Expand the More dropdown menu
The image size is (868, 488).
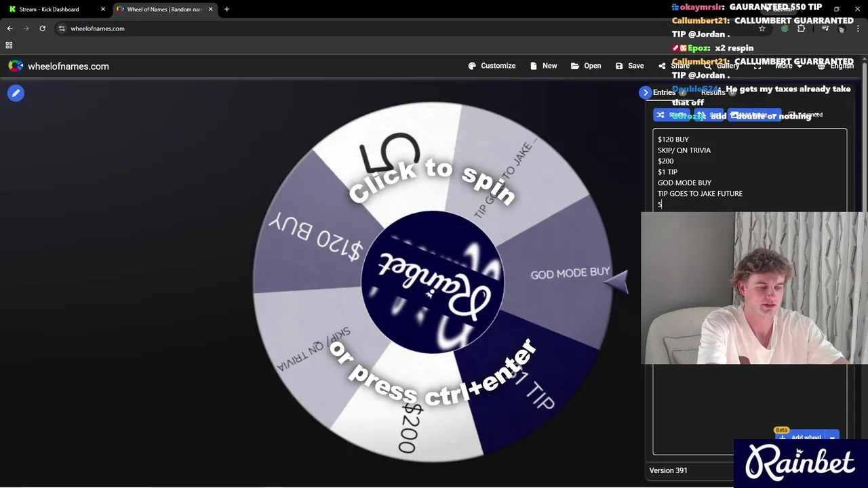pos(789,66)
